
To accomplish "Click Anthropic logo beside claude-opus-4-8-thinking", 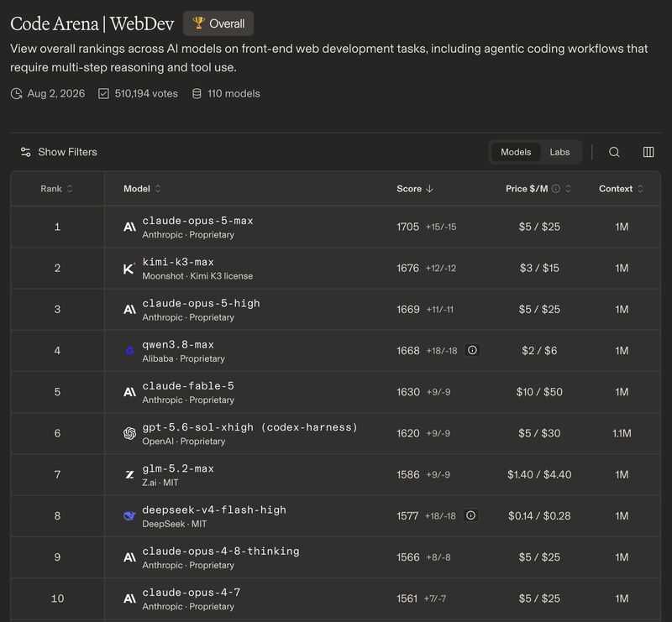I will (130, 557).
